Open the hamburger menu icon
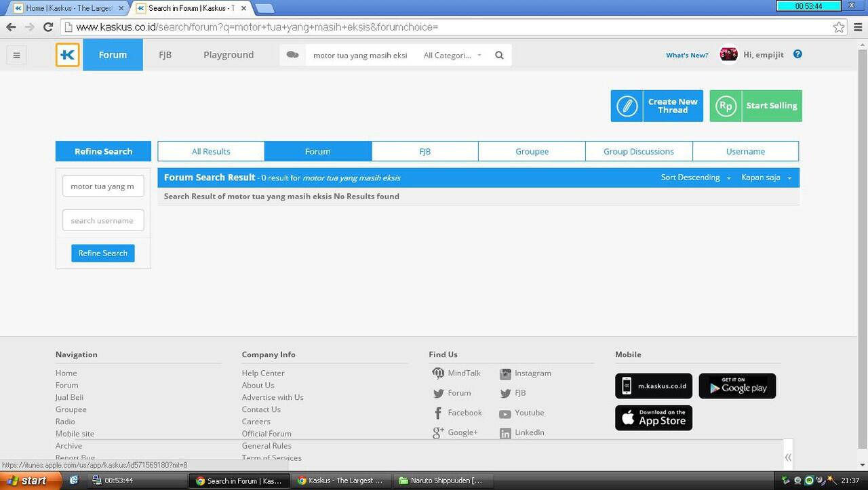The width and height of the screenshot is (868, 490). 16,55
